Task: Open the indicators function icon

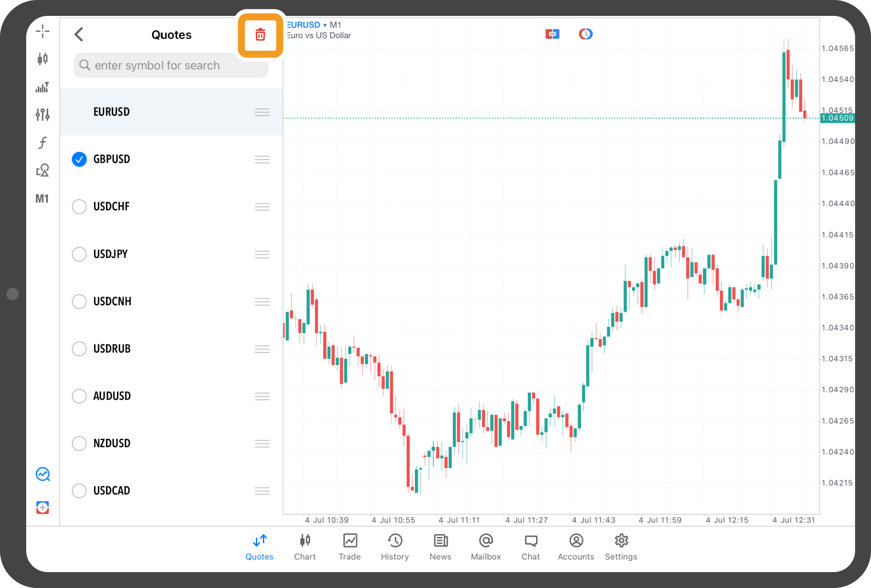Action: click(43, 143)
